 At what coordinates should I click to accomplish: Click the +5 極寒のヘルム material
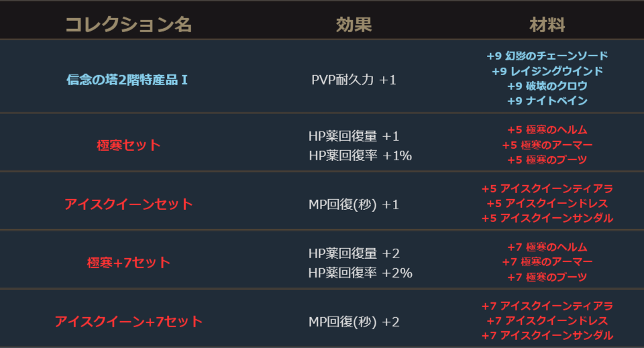(547, 130)
